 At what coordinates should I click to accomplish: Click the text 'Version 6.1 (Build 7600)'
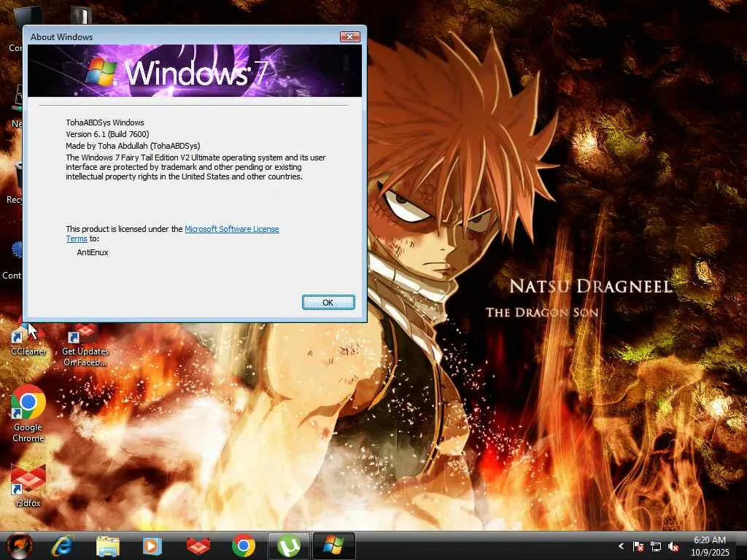coord(107,134)
